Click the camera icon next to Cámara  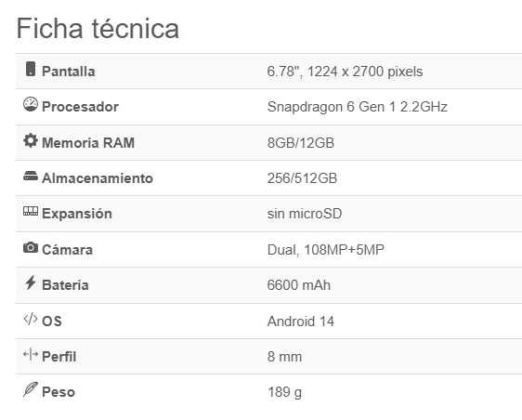31,247
